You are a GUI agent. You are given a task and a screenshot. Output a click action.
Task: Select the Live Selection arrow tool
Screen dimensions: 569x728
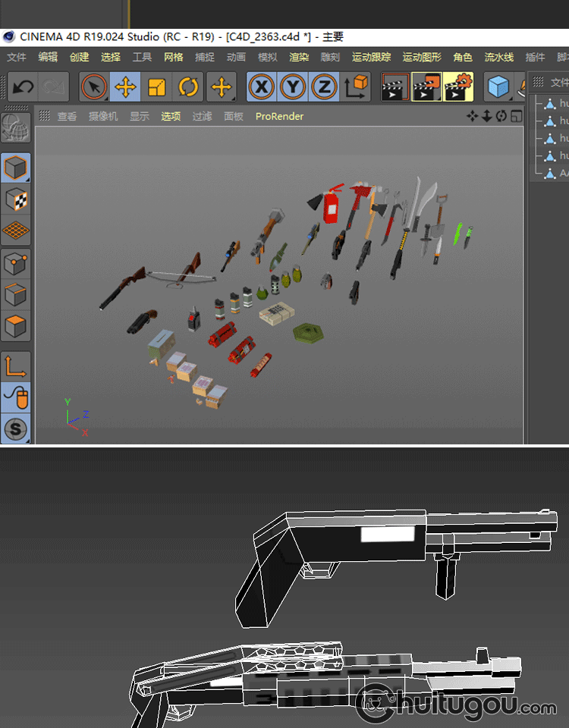(x=94, y=86)
